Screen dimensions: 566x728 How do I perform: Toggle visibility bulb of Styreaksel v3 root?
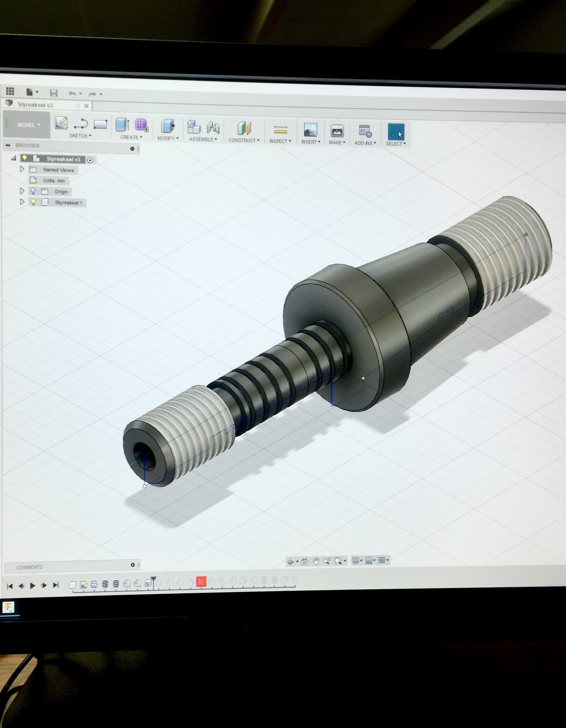point(25,158)
